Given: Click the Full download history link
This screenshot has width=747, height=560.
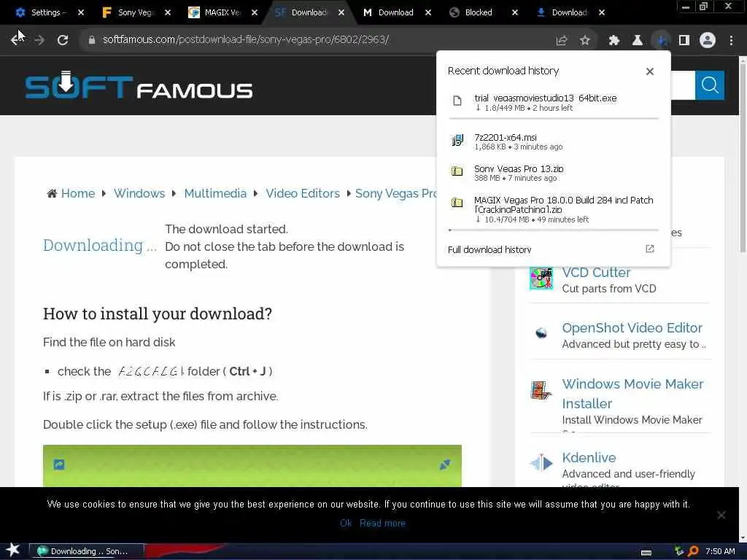Looking at the screenshot, I should (489, 249).
